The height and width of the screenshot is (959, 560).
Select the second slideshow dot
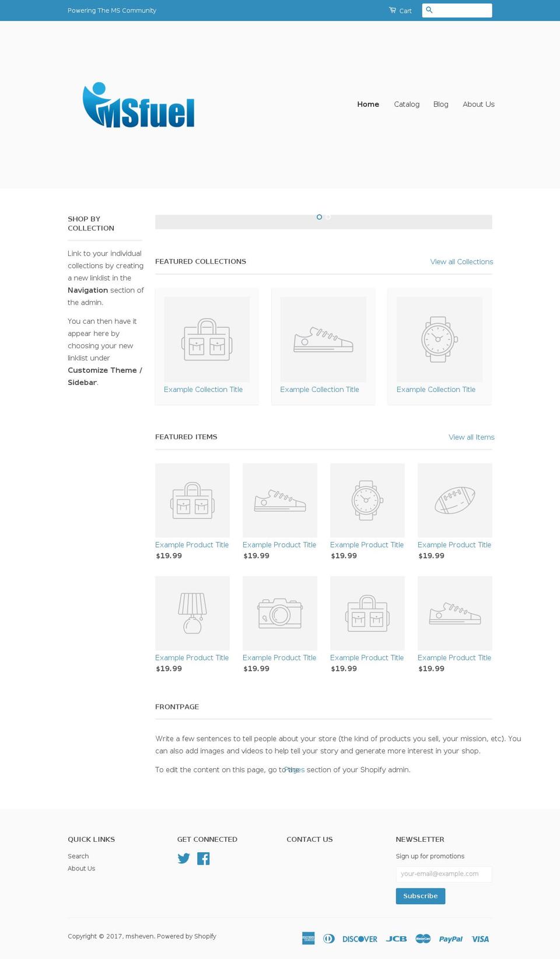pos(328,217)
